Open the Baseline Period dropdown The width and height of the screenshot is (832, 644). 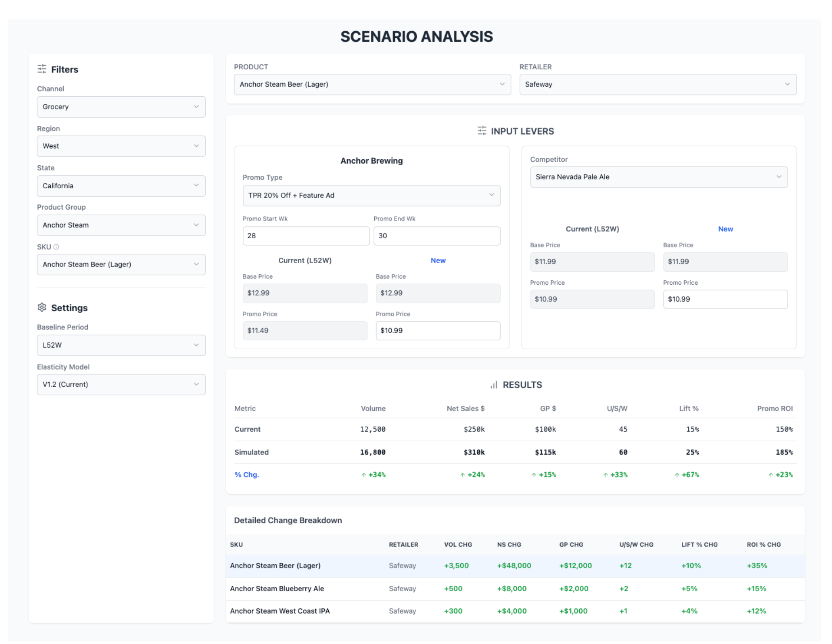[x=121, y=345]
